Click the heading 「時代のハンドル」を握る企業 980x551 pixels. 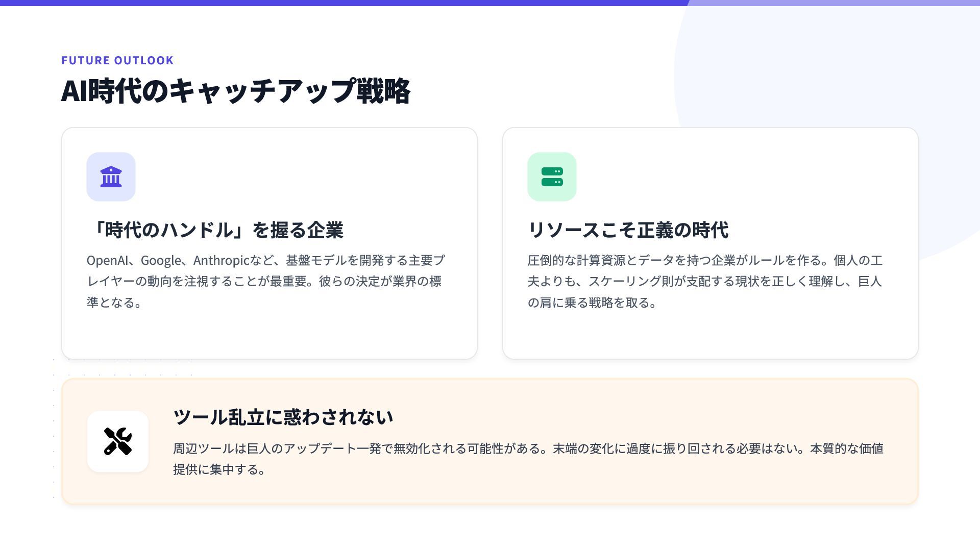click(x=215, y=230)
